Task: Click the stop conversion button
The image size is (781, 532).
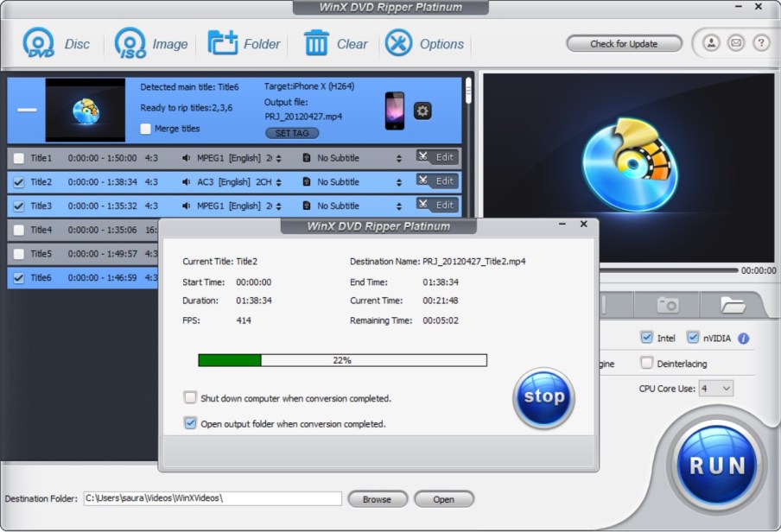Action: [x=544, y=398]
